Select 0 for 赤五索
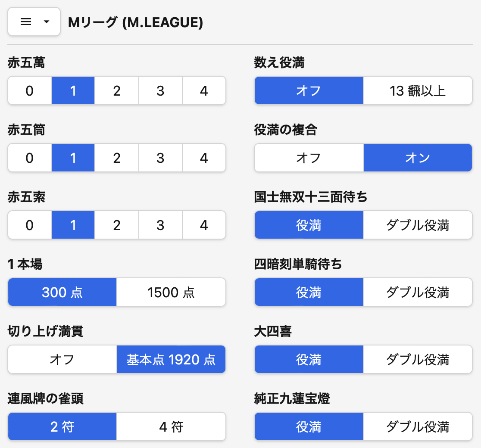The width and height of the screenshot is (481, 448). (x=29, y=225)
